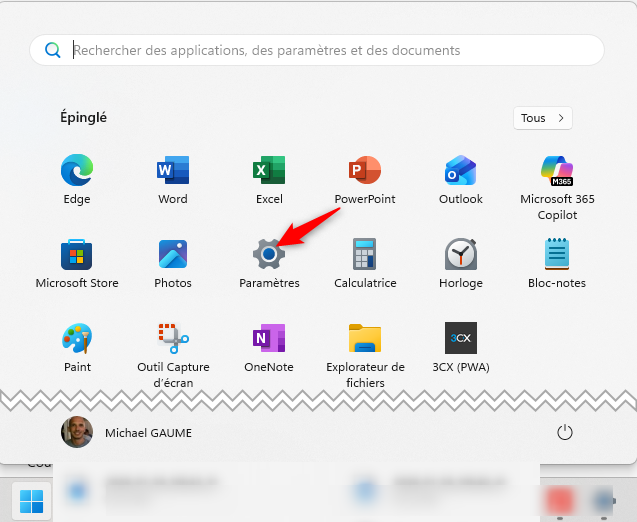Open Explorateur de fichiers
The height and width of the screenshot is (522, 637).
365,339
